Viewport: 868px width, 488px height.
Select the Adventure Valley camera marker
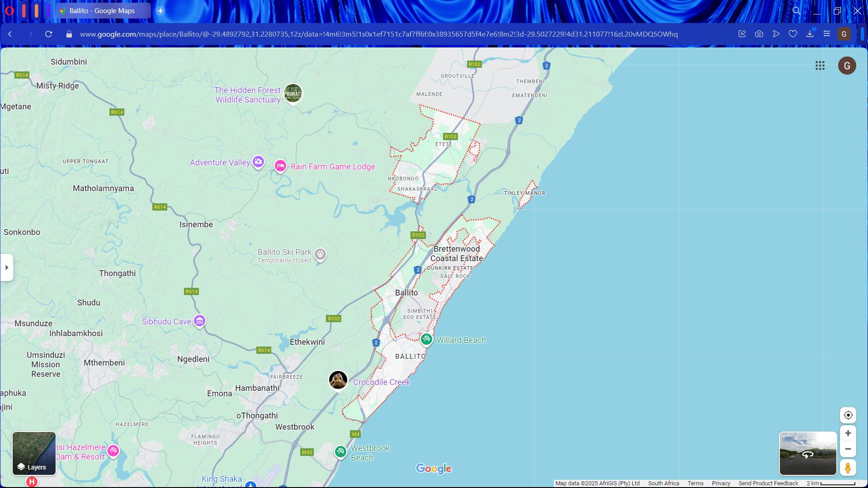pyautogui.click(x=258, y=162)
